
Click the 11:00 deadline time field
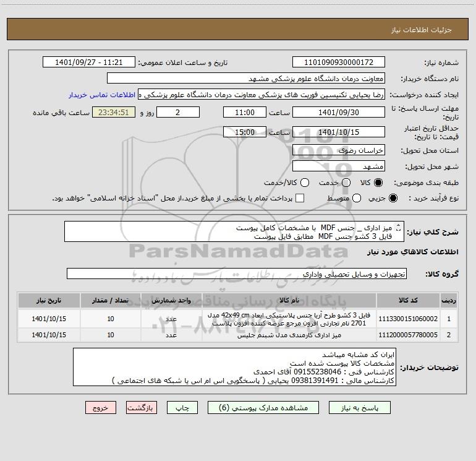coord(245,112)
